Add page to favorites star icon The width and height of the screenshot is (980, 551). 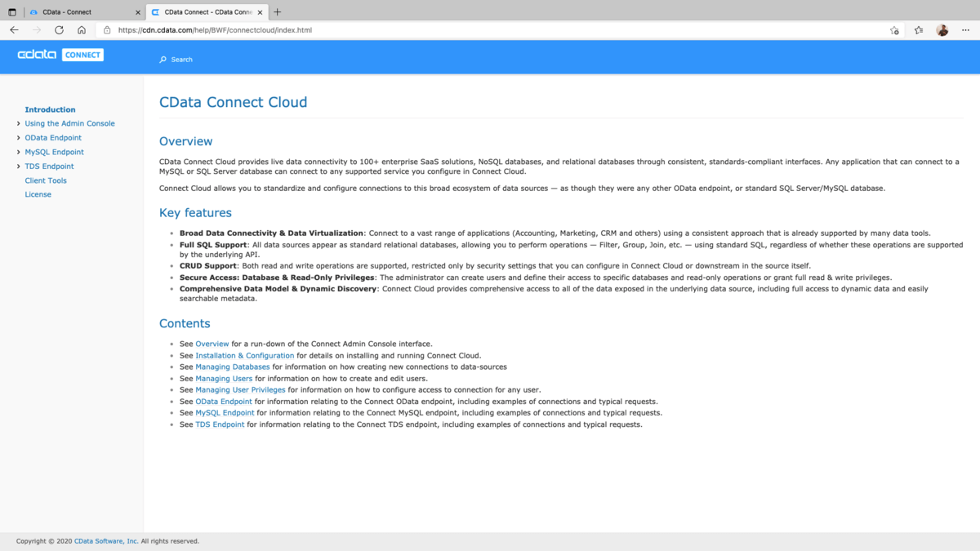(894, 30)
